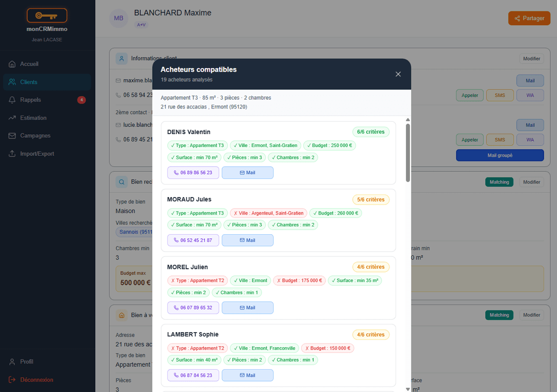Click the second contact Appeler button
The width and height of the screenshot is (557, 392).
pyautogui.click(x=470, y=140)
